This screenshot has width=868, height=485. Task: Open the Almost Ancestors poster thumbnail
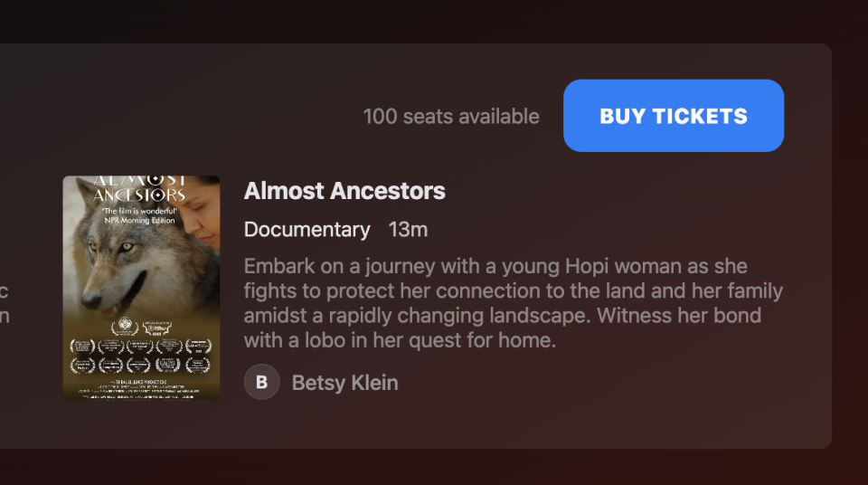[141, 288]
